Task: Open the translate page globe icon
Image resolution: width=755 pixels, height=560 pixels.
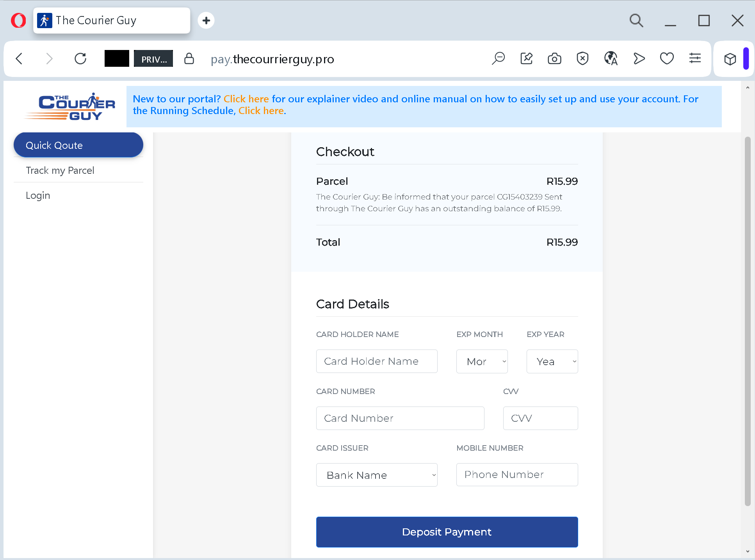Action: click(611, 59)
